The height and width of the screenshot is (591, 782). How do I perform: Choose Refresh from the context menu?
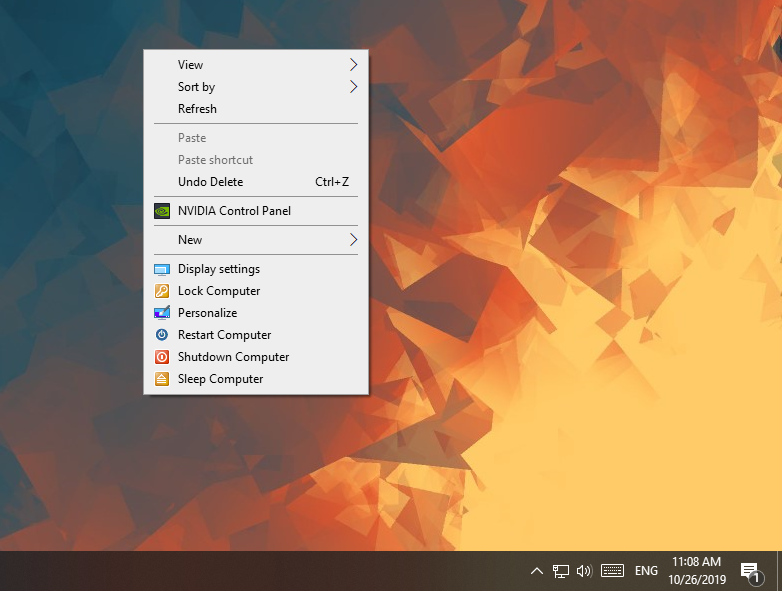(x=256, y=109)
